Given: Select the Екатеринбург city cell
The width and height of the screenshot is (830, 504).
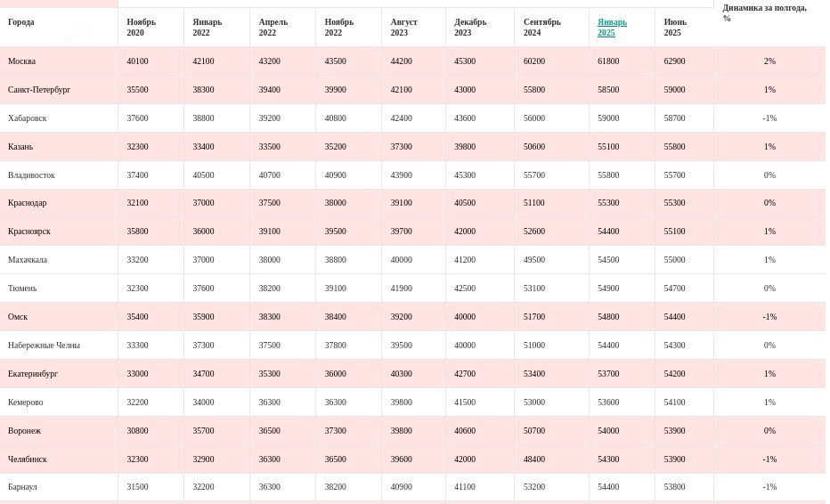Looking at the screenshot, I should click(x=33, y=374).
